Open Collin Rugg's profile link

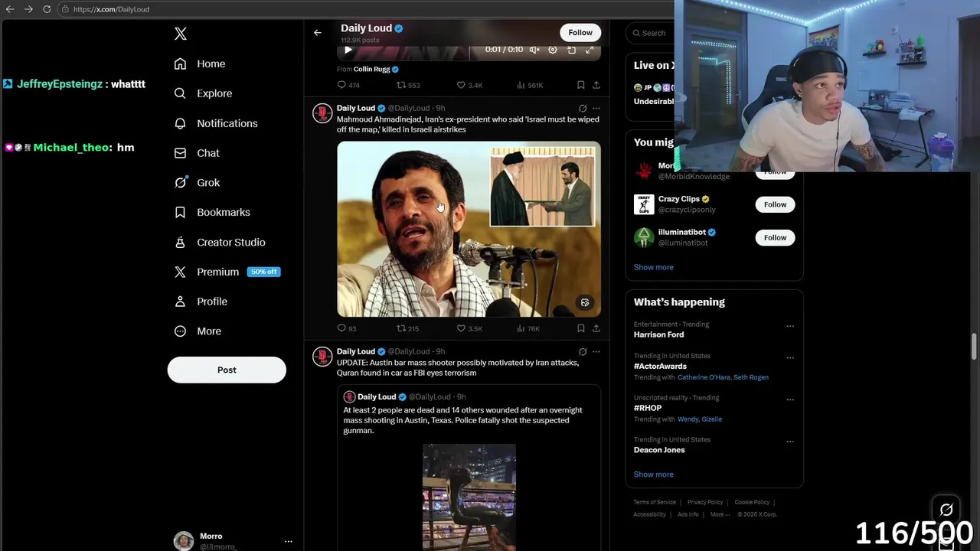(372, 69)
